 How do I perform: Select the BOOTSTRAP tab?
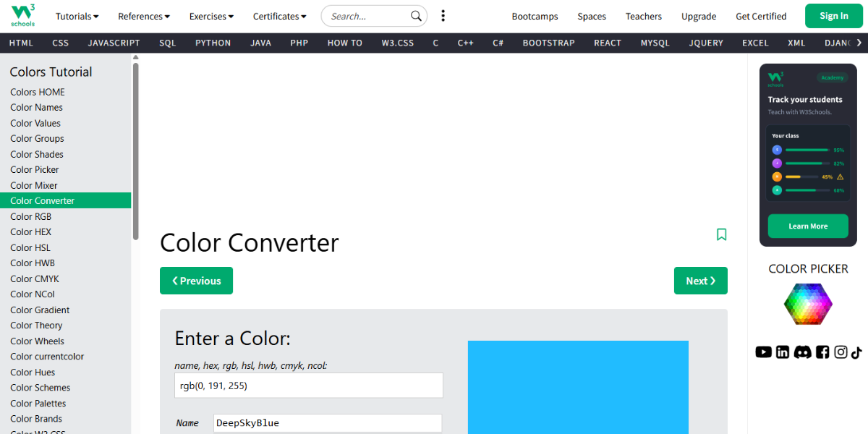[548, 43]
